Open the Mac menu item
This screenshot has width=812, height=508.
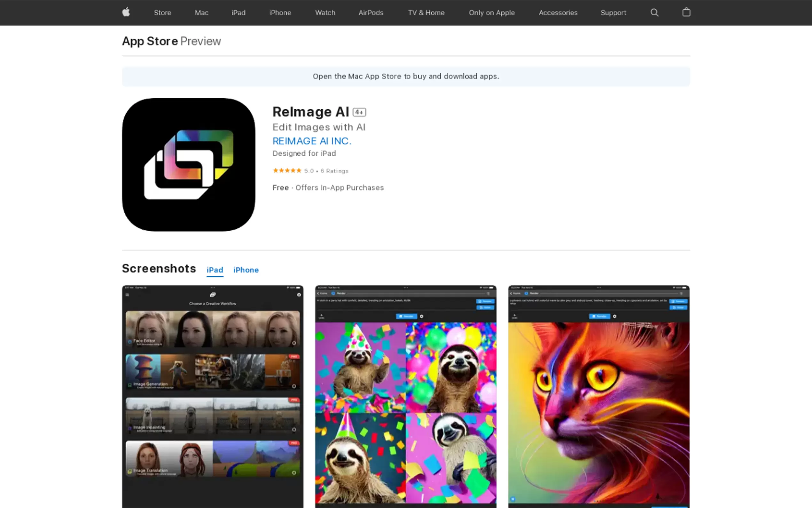[x=201, y=13]
